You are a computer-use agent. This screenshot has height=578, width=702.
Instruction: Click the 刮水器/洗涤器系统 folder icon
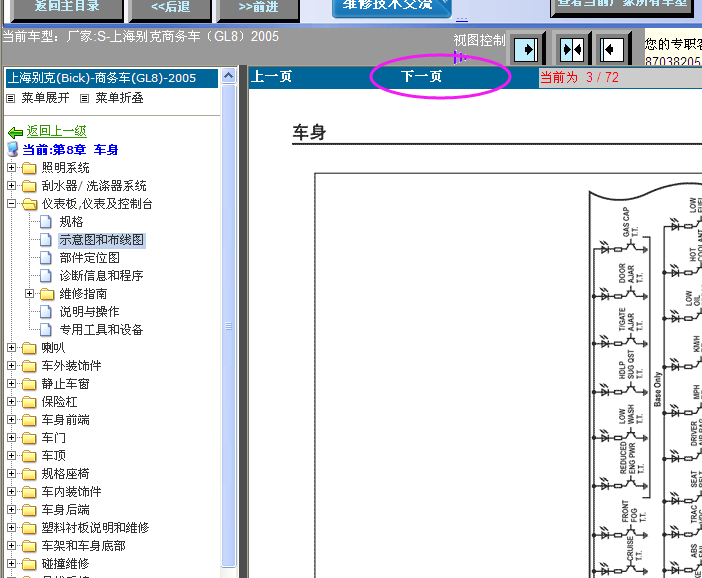(29, 186)
